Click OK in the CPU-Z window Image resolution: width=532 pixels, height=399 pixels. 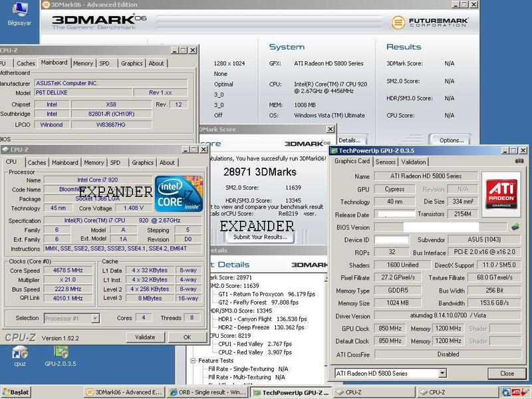click(x=188, y=337)
